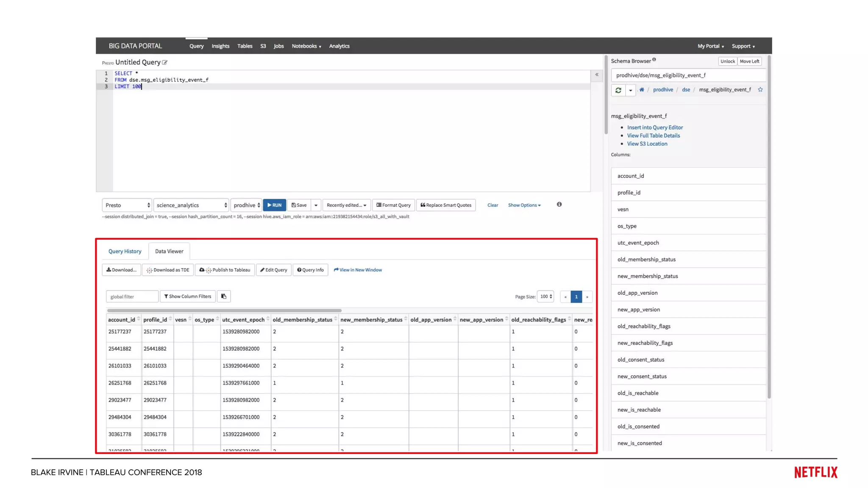Toggle Show Column Filters
The height and width of the screenshot is (488, 868).
point(188,297)
